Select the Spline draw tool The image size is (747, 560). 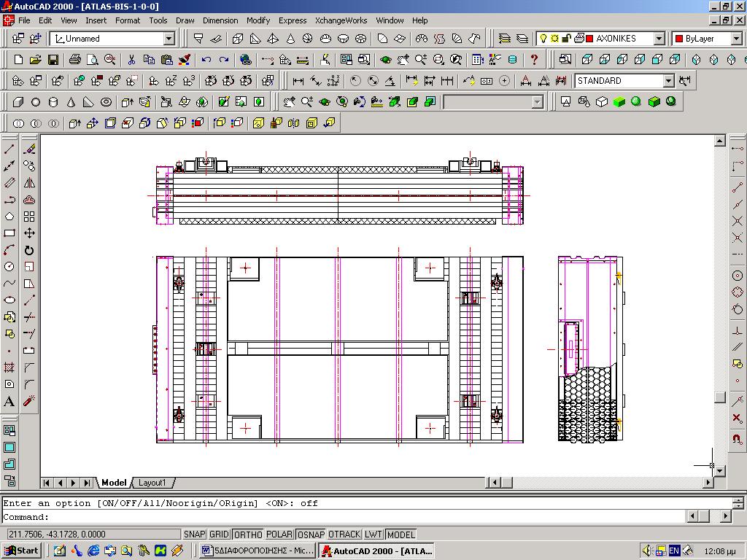point(9,284)
